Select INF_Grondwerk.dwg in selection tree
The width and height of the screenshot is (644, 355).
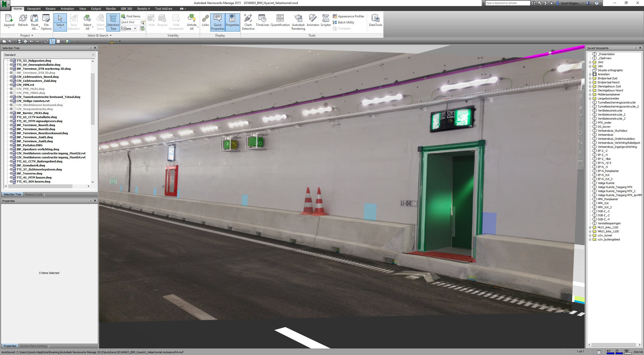point(31,165)
